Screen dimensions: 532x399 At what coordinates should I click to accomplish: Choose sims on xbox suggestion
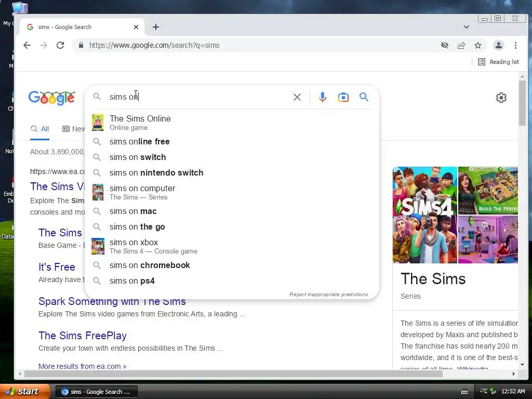pos(232,246)
